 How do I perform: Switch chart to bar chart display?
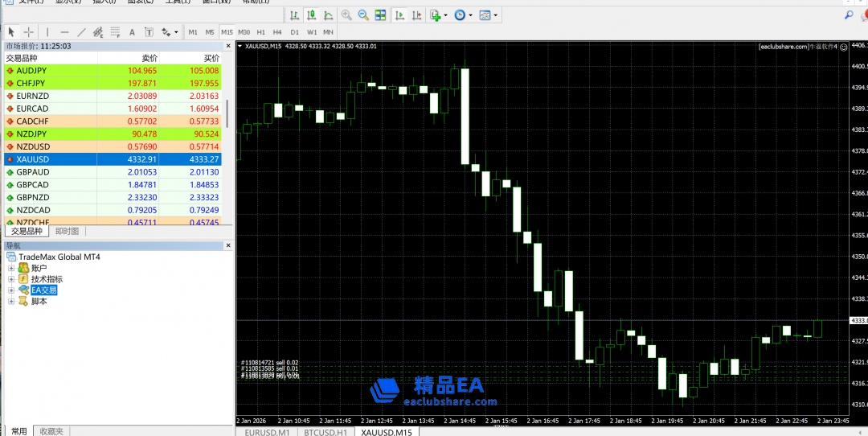click(295, 14)
